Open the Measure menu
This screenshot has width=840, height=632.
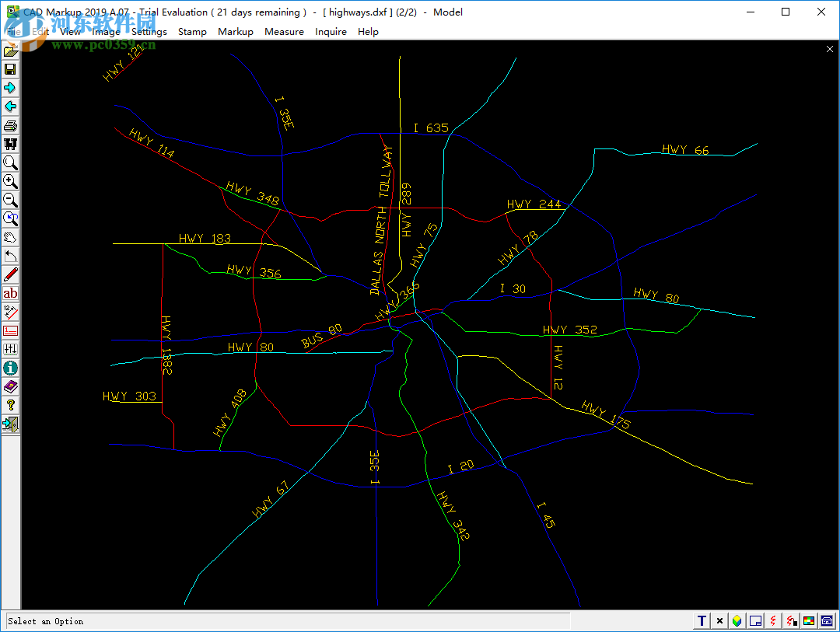coord(285,31)
